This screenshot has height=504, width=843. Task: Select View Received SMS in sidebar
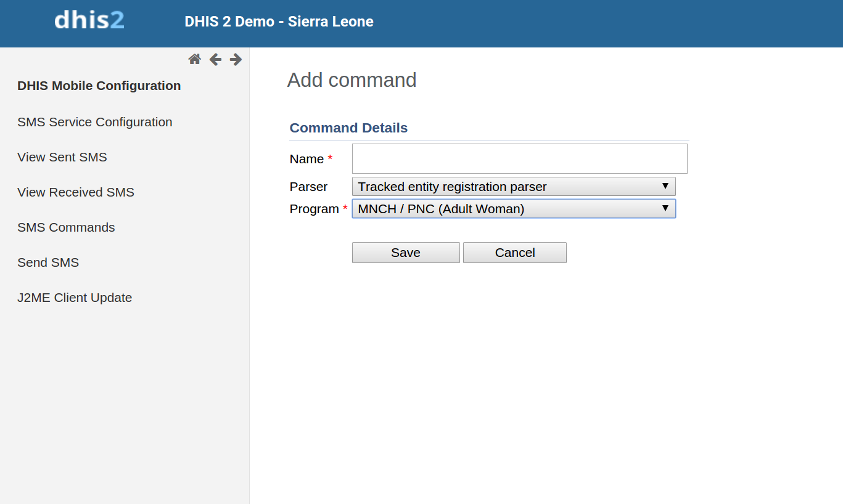click(76, 192)
